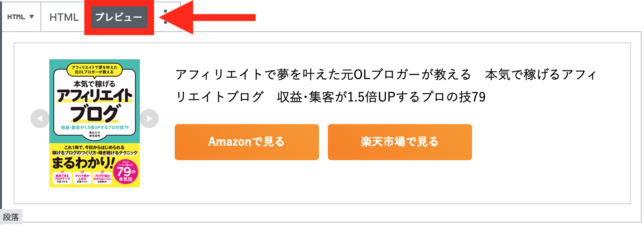Select the 段落 breadcrumb at the bottom
This screenshot has width=644, height=225.
11,217
